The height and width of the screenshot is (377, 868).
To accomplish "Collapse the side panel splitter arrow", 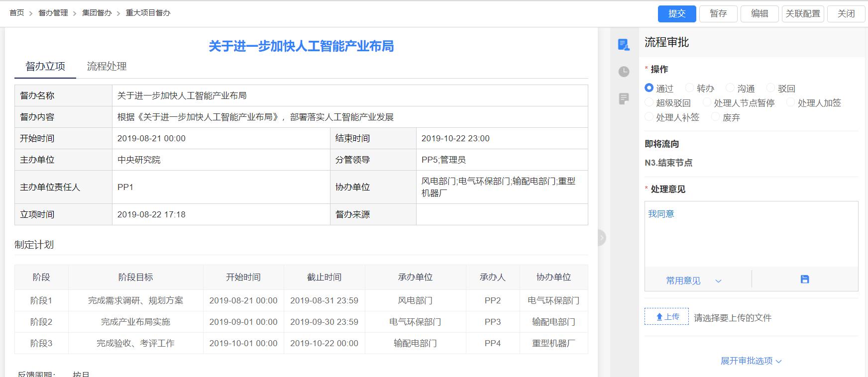I will pos(602,238).
